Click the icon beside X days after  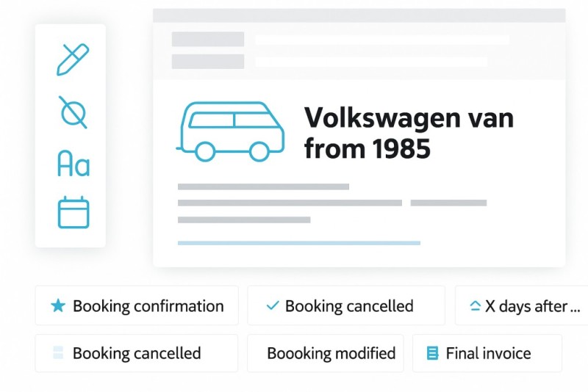(x=475, y=306)
